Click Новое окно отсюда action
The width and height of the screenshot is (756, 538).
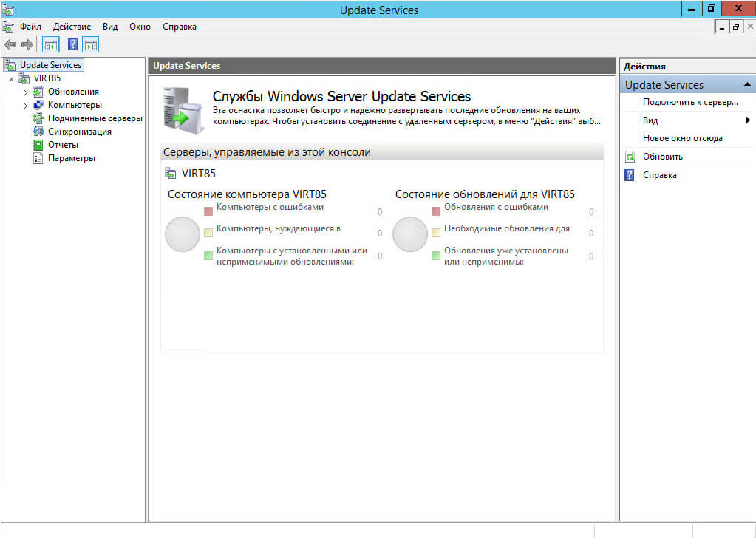(x=682, y=138)
